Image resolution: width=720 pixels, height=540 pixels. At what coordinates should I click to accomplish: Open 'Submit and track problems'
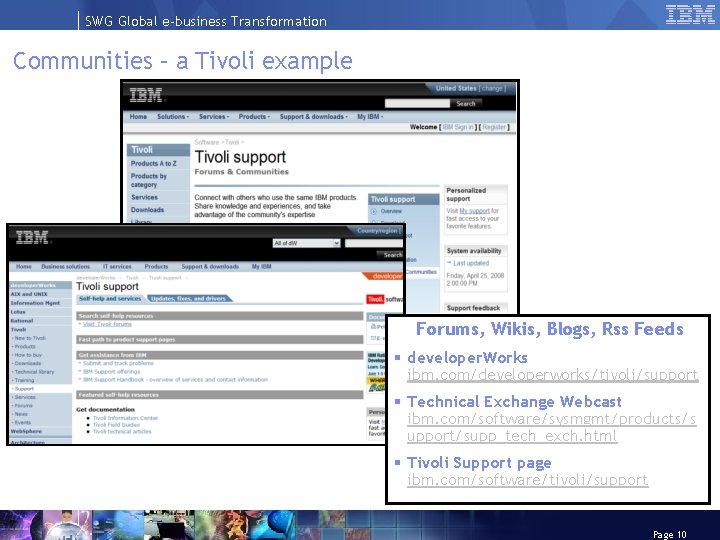click(118, 363)
